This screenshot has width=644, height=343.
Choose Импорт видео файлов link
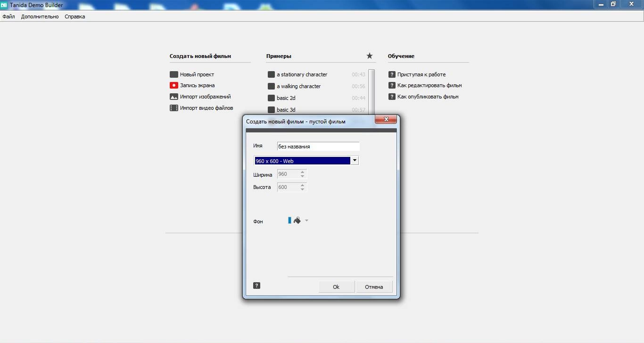[206, 108]
